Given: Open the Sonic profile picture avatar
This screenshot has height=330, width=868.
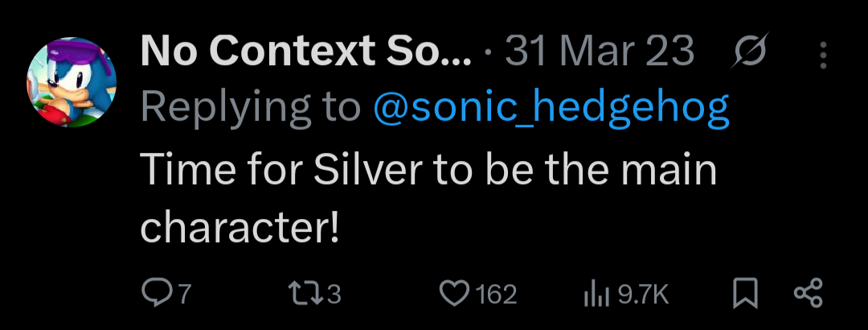Looking at the screenshot, I should (x=72, y=84).
